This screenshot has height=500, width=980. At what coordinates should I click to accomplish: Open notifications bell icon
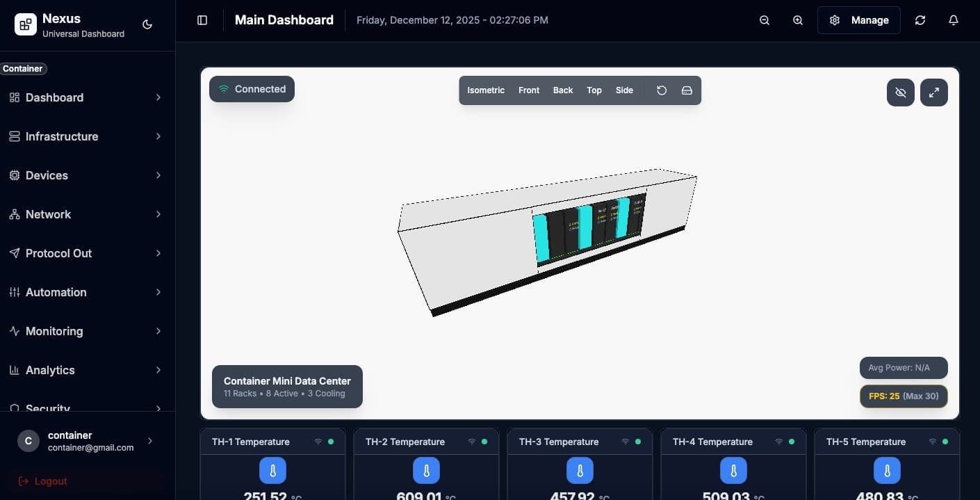coord(954,20)
